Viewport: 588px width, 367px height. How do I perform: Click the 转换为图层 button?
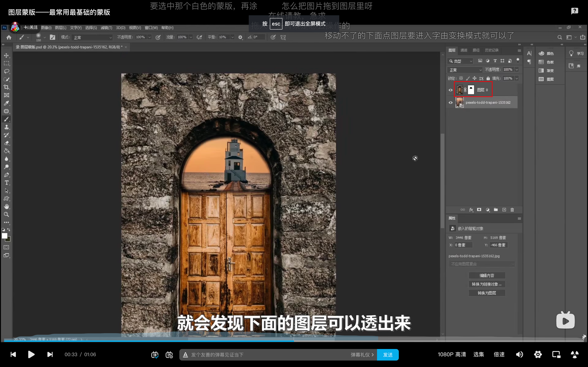[x=487, y=293]
